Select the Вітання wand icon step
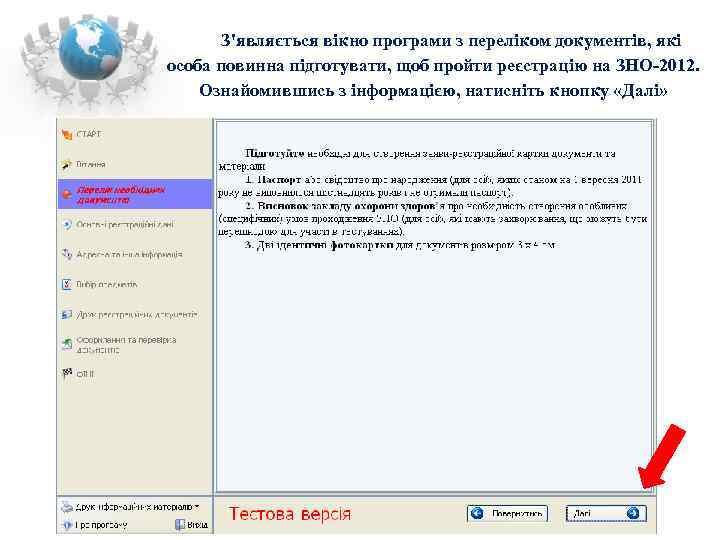Screen dimensions: 720x540 (x=67, y=164)
